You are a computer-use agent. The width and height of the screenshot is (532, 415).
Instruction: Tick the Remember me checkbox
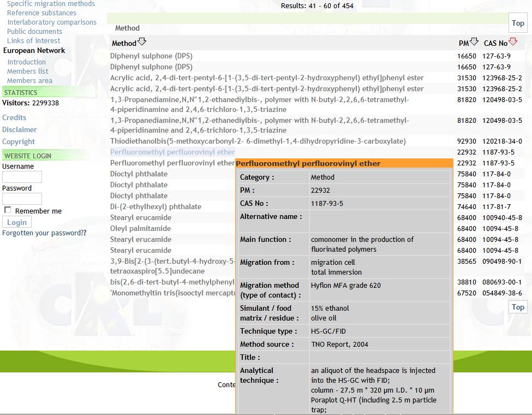pyautogui.click(x=8, y=210)
